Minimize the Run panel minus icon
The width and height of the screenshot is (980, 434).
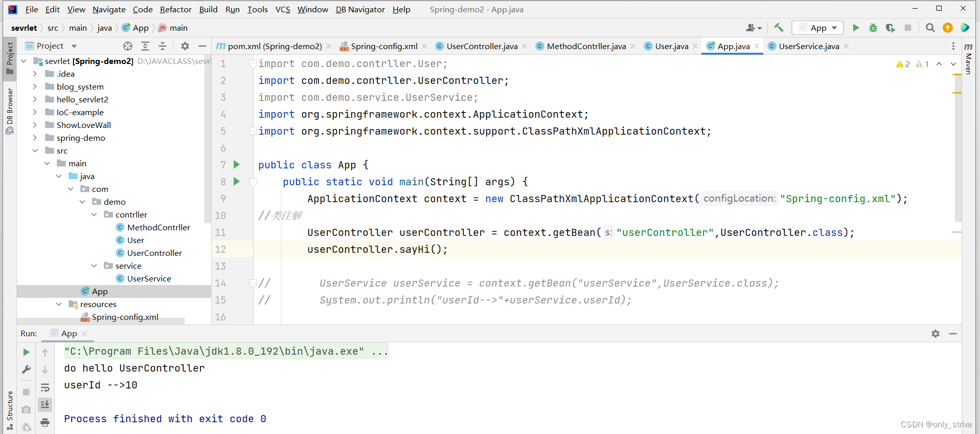click(953, 334)
